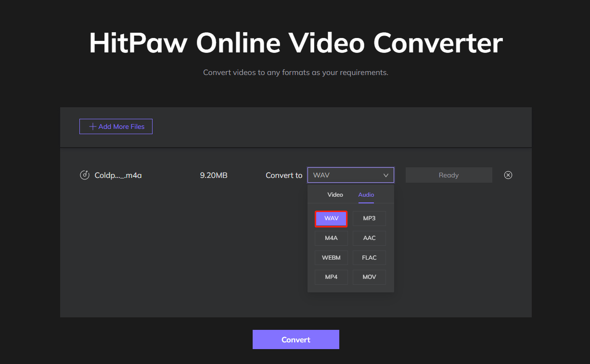Select the WAV format option
Image resolution: width=590 pixels, height=364 pixels.
331,218
